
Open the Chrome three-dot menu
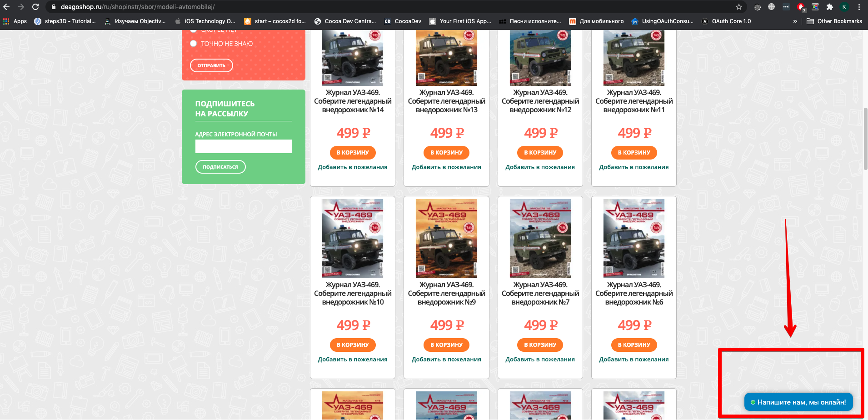[x=859, y=7]
